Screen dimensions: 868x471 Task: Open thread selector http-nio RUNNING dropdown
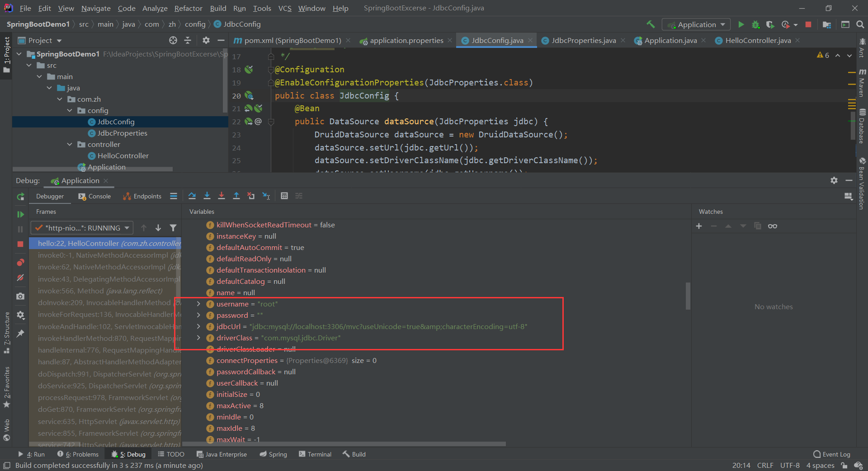82,228
